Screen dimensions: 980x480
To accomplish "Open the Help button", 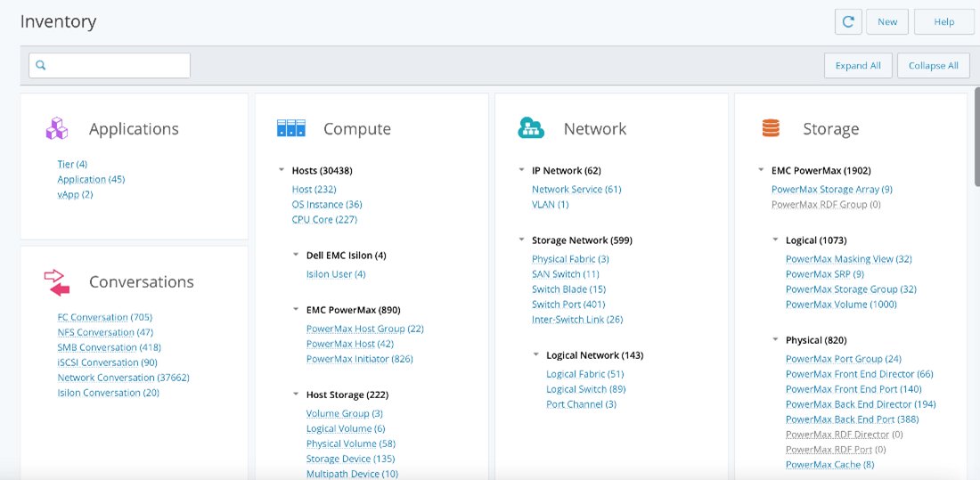I will [943, 22].
